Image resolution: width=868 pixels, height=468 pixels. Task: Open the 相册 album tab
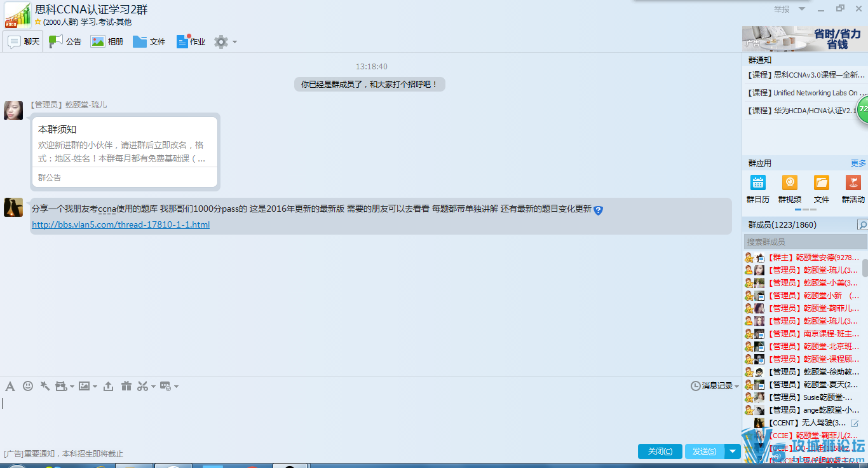pos(107,42)
